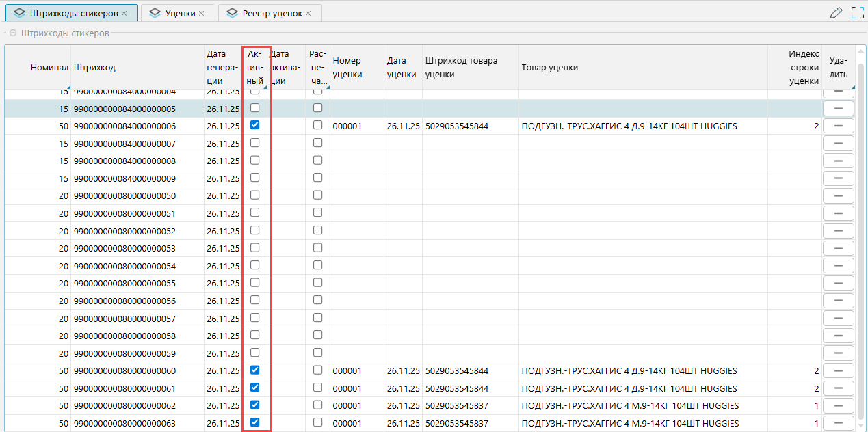Select barcode cell 990000000080000000055
The width and height of the screenshot is (868, 432).
(x=124, y=283)
